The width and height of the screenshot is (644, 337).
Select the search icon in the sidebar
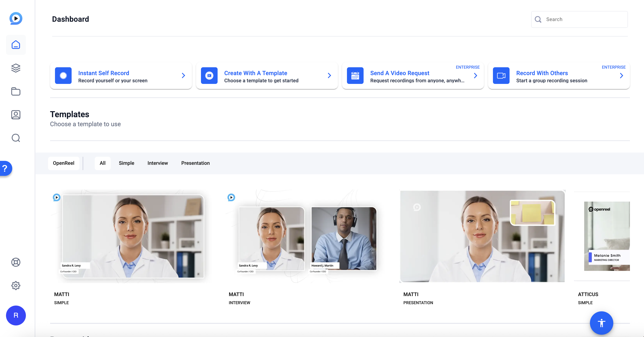point(16,138)
